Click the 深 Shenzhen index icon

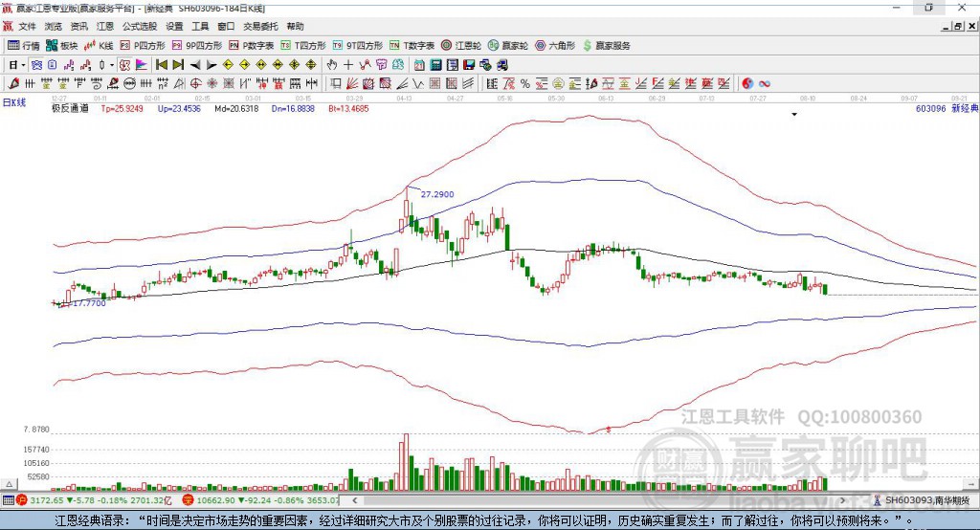pyautogui.click(x=188, y=500)
